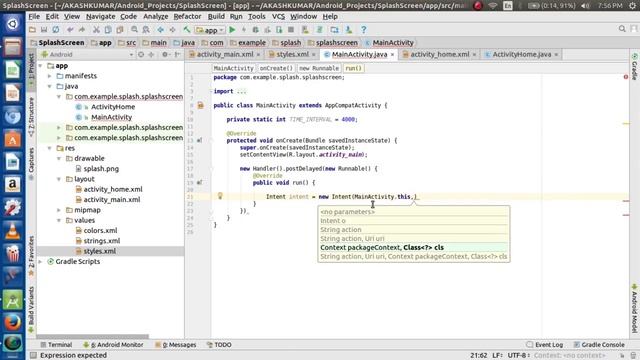
Task: Click the Cut scissors icon
Action: point(96,29)
